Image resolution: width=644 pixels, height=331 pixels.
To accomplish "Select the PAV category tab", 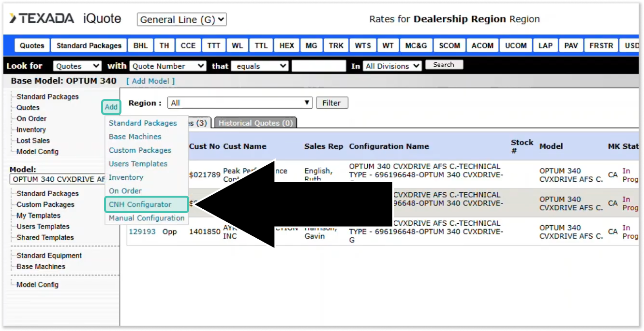I will [x=571, y=45].
